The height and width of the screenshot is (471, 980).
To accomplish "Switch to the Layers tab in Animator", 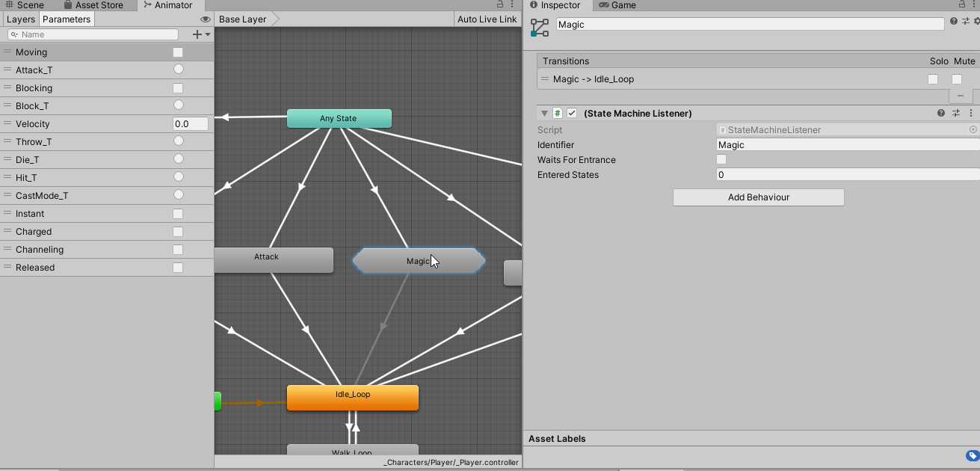I will [20, 19].
